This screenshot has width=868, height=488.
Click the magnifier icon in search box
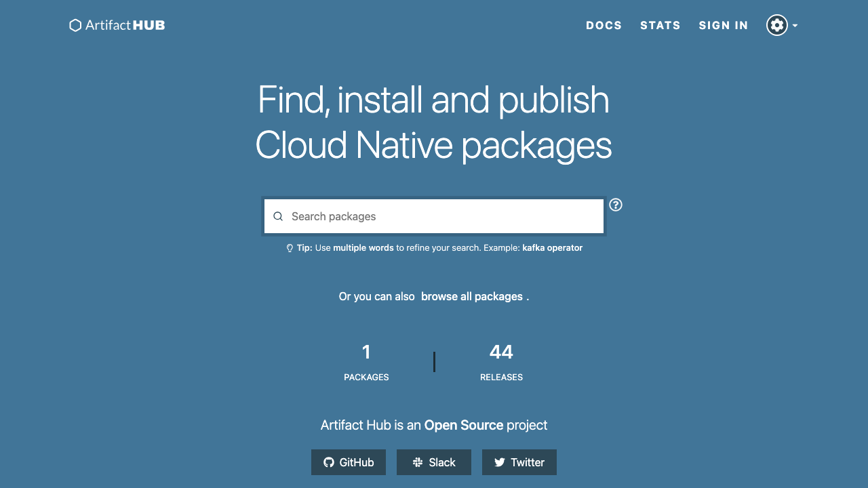coord(278,217)
